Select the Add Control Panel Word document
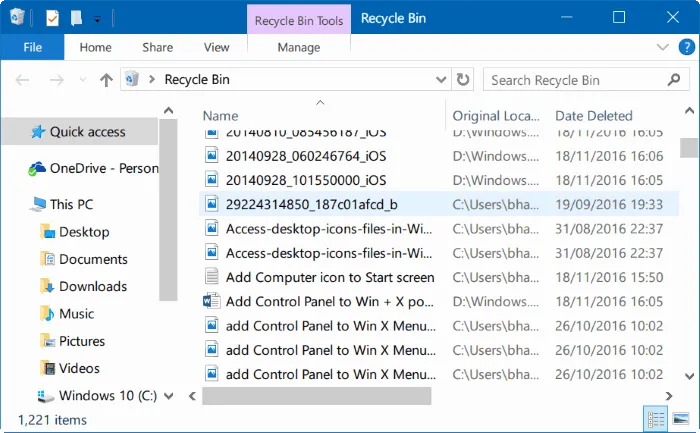Viewport: 700px width, 433px height. [x=329, y=301]
